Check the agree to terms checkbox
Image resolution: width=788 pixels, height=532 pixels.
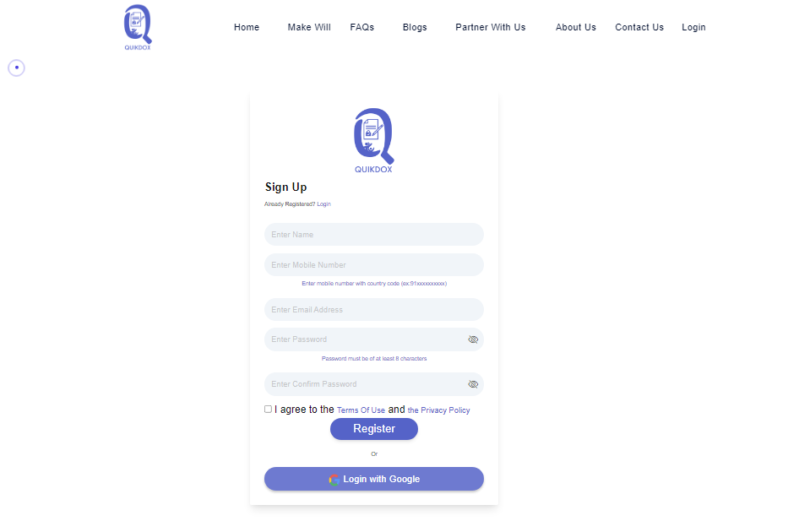click(x=268, y=409)
